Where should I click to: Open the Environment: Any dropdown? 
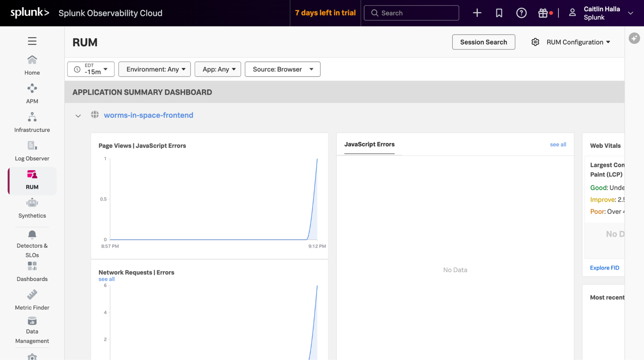154,69
